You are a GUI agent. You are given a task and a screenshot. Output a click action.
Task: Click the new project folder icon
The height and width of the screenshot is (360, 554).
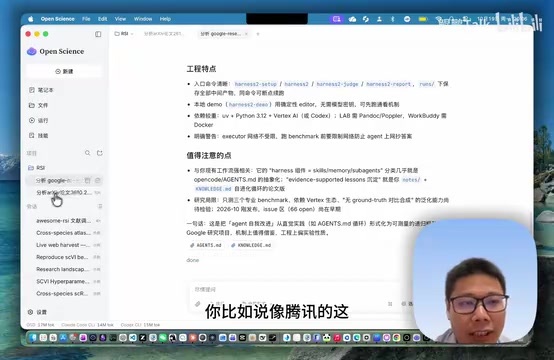100,153
